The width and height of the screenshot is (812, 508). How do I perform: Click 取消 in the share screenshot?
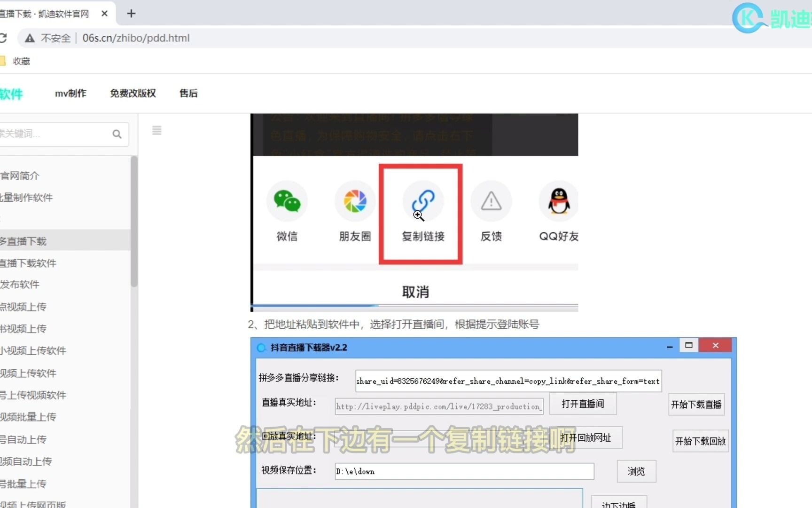[415, 292]
